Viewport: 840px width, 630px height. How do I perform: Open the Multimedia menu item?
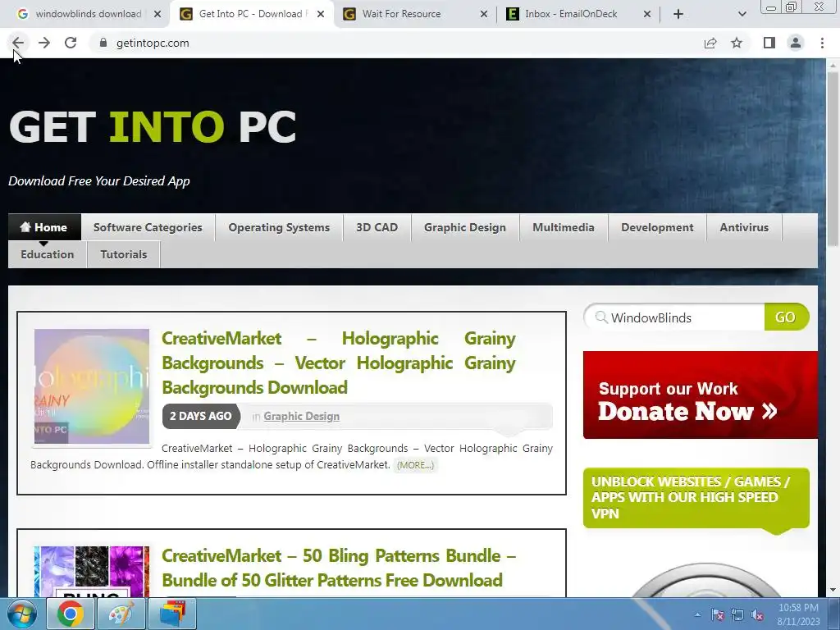[563, 227]
